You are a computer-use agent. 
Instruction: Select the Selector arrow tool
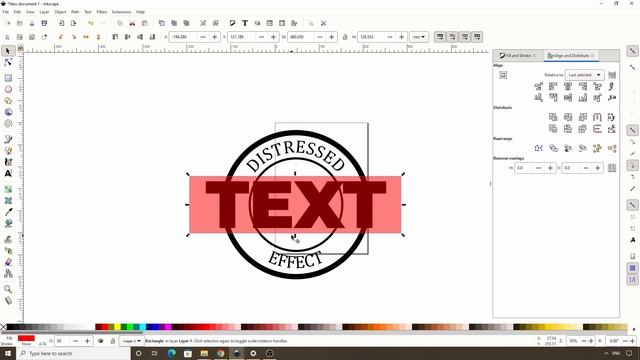click(x=8, y=51)
